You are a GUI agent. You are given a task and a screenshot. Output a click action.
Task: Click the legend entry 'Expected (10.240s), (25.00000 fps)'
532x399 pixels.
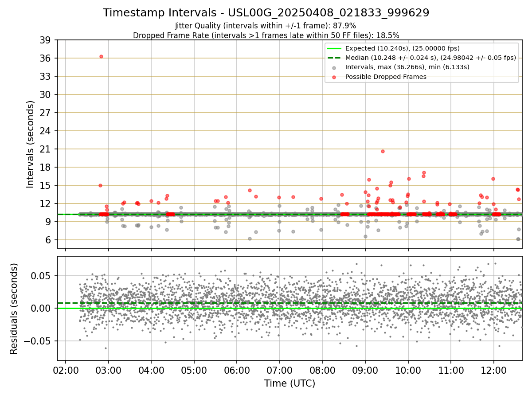click(x=402, y=48)
